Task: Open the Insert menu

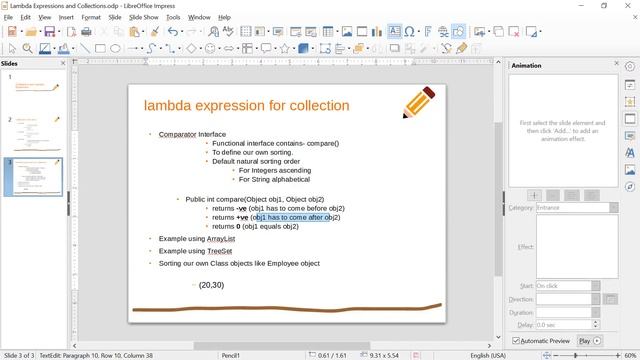Action: (66, 17)
